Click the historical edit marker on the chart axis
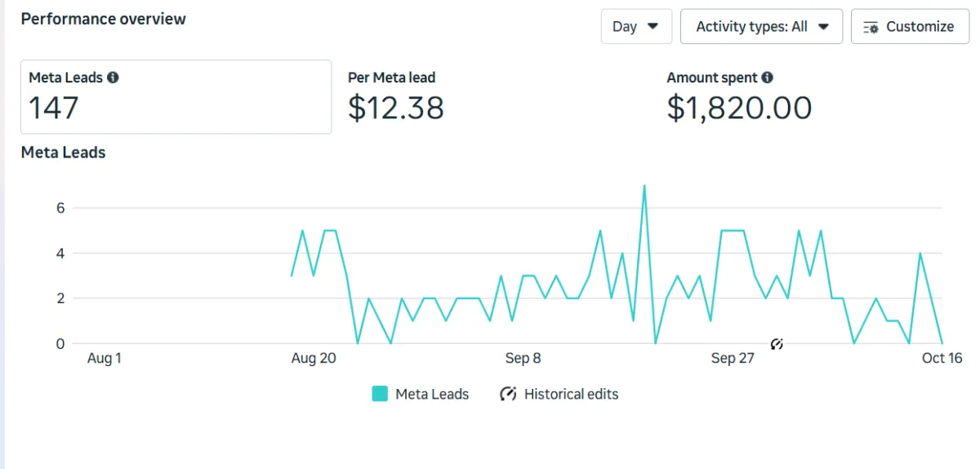This screenshot has width=980, height=469. (x=777, y=344)
